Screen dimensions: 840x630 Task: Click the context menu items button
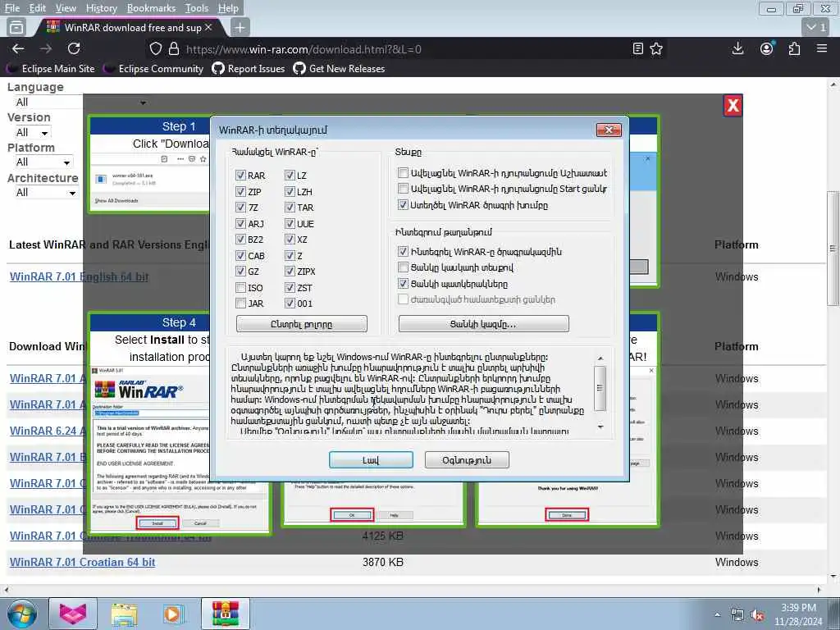click(483, 323)
